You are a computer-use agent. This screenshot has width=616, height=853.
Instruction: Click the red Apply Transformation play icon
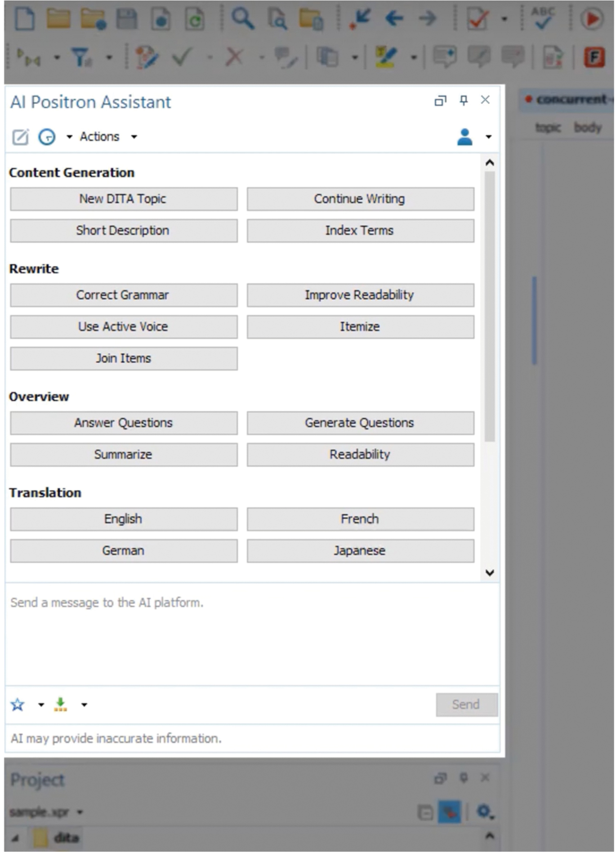(x=591, y=19)
